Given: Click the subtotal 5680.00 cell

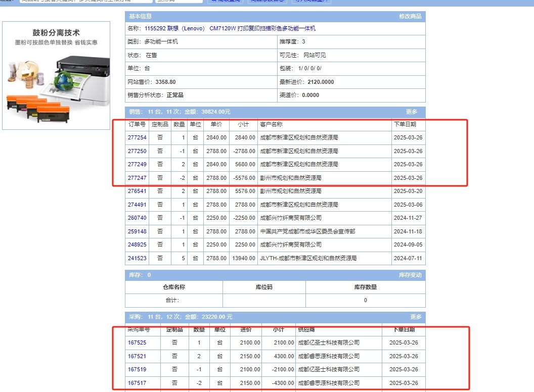Looking at the screenshot, I should click(x=245, y=164).
